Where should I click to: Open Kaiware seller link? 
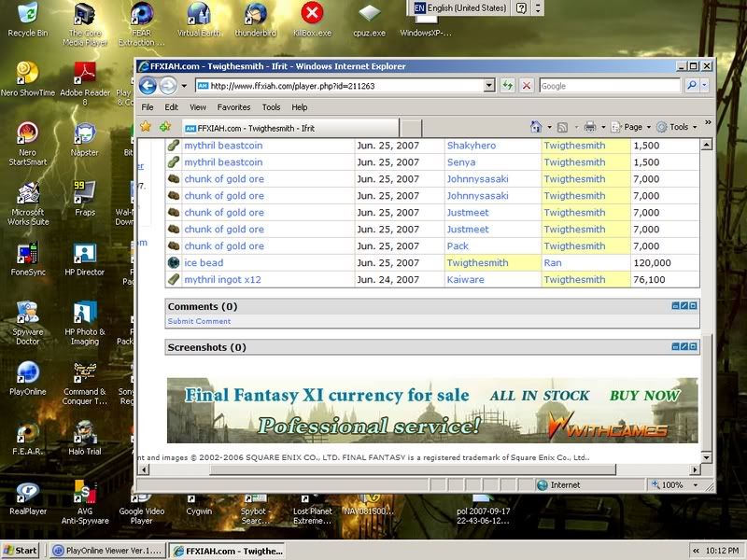465,279
